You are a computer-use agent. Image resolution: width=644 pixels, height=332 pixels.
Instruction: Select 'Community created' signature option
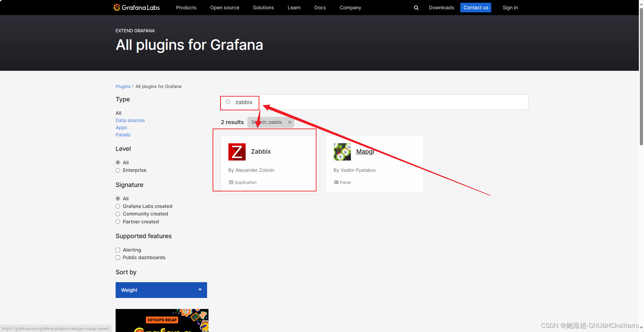[x=118, y=214]
